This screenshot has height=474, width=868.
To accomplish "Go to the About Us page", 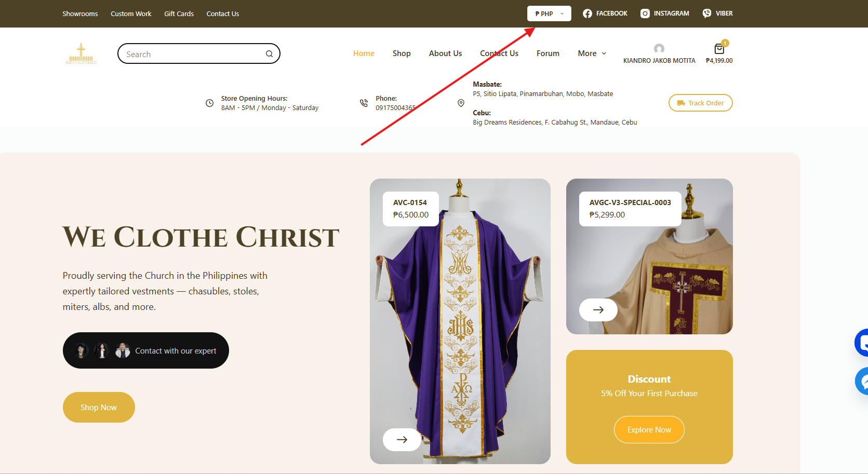I will pyautogui.click(x=445, y=53).
